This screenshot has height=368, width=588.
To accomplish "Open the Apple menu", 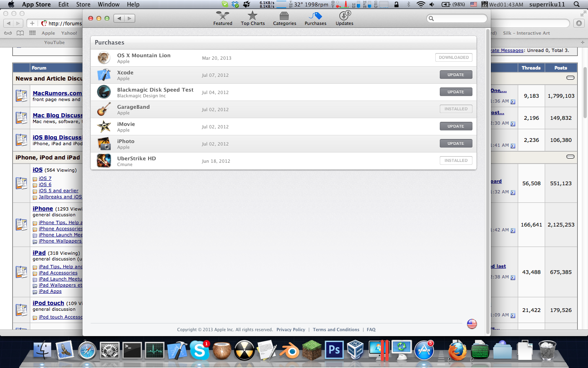I will tap(11, 4).
